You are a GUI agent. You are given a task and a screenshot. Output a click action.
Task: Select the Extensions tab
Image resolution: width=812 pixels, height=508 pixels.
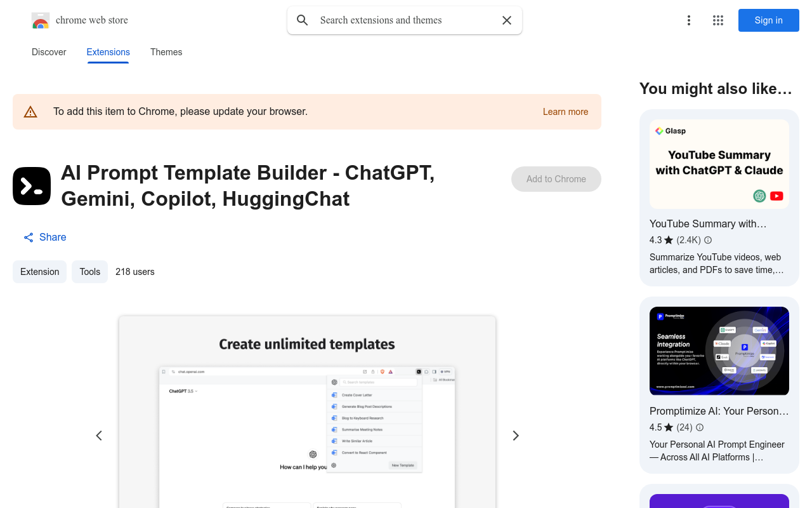108,52
